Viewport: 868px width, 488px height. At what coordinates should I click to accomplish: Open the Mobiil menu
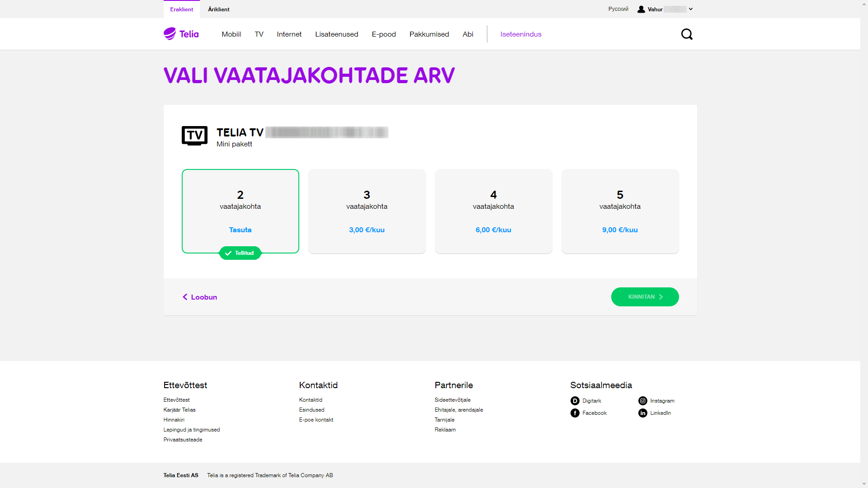pyautogui.click(x=231, y=34)
